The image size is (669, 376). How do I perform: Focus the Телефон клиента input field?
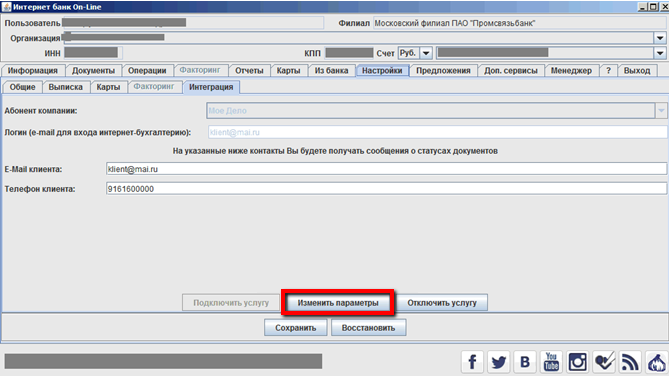point(386,189)
